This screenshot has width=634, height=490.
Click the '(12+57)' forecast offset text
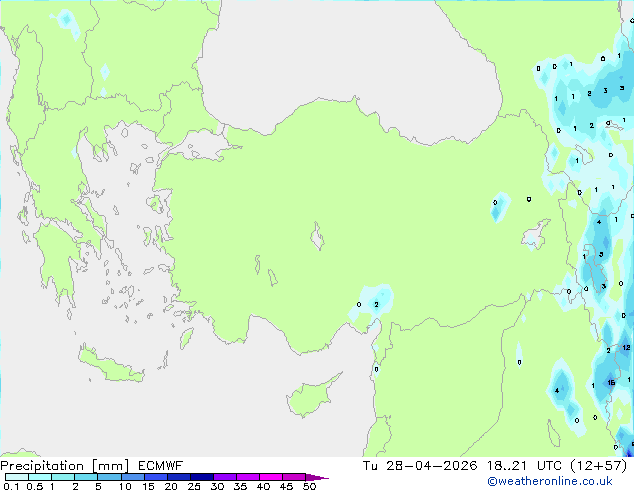pyautogui.click(x=598, y=466)
